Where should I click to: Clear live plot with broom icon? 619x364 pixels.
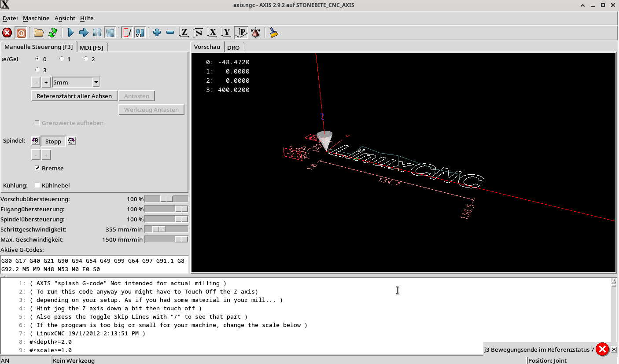(x=274, y=33)
